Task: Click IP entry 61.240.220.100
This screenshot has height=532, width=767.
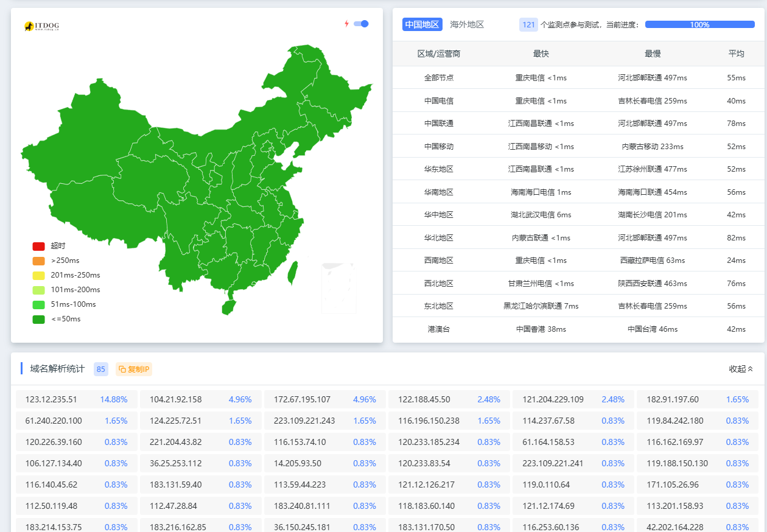Action: [x=54, y=421]
